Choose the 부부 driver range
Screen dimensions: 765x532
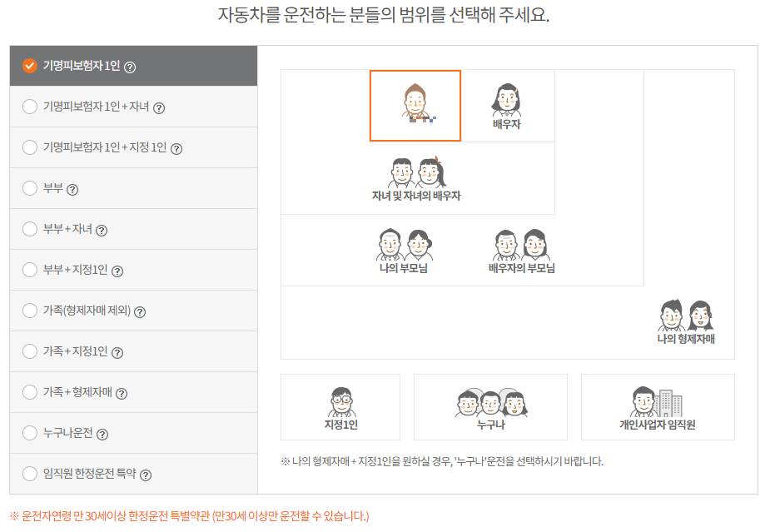coord(30,188)
